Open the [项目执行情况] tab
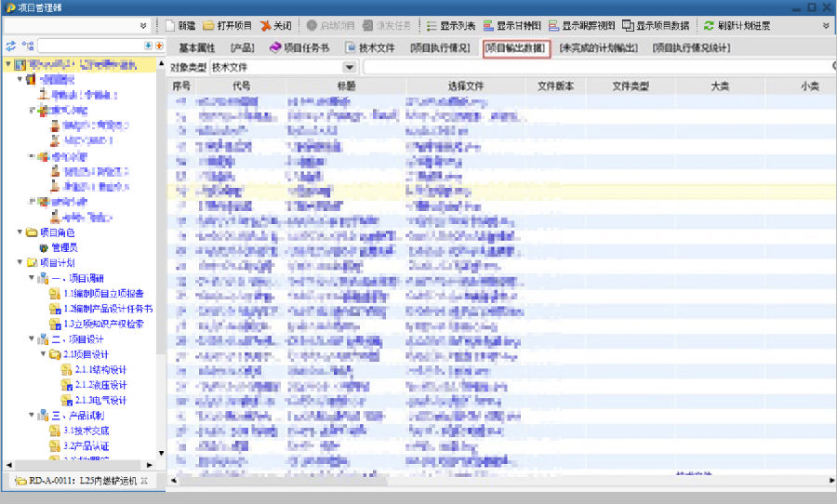 coord(441,48)
